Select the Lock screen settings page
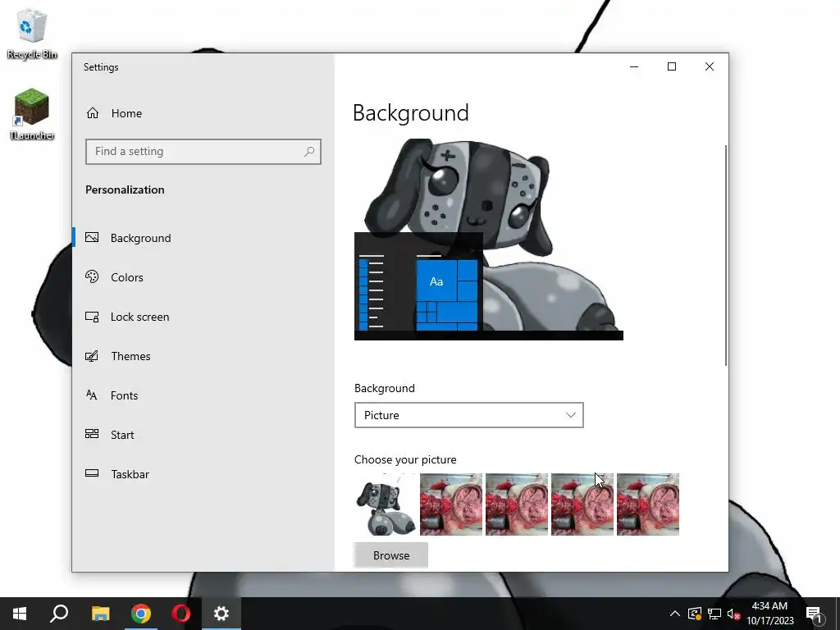This screenshot has width=840, height=630. 203,317
